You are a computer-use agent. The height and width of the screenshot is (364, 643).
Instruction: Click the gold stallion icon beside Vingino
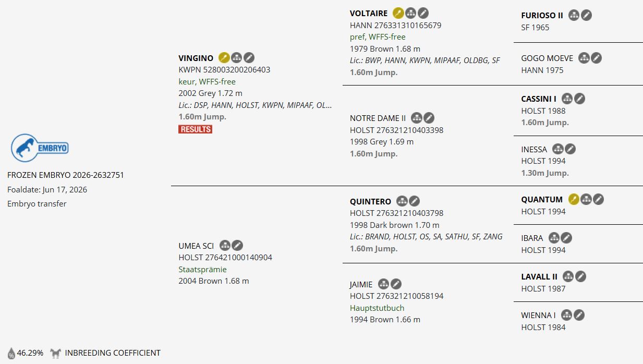tap(224, 58)
